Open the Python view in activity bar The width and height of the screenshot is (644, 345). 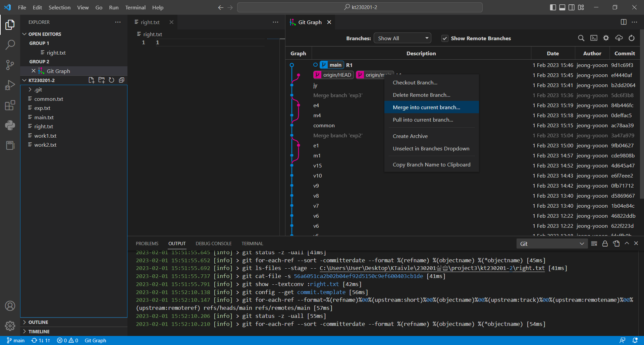10,125
